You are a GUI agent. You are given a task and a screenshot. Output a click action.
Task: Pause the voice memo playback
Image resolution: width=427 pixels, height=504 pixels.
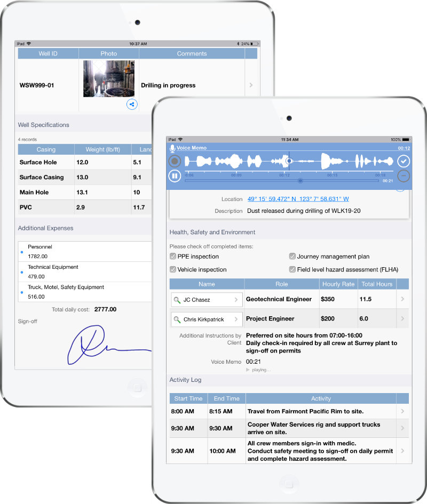click(x=175, y=176)
